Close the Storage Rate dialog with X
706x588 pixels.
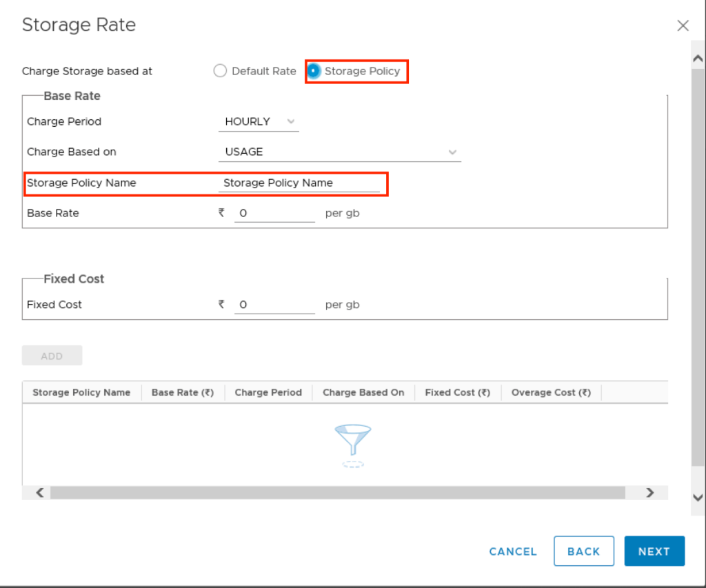point(683,26)
